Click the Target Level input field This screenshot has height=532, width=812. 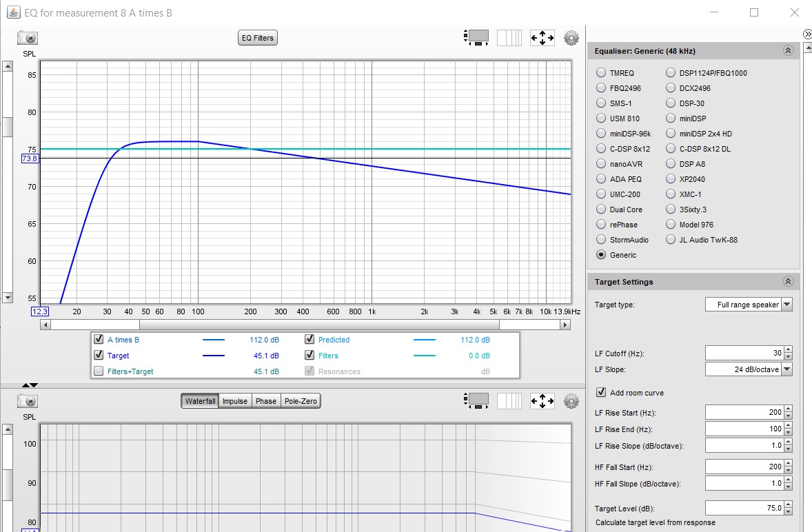[x=744, y=508]
